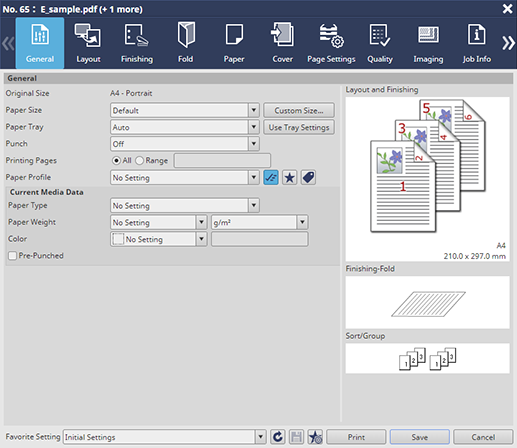Click the Cancel button
The height and width of the screenshot is (448, 517).
(483, 437)
